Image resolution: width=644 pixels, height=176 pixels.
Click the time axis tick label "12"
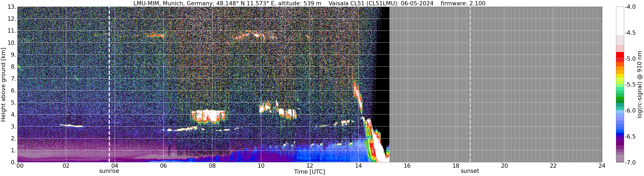point(310,166)
